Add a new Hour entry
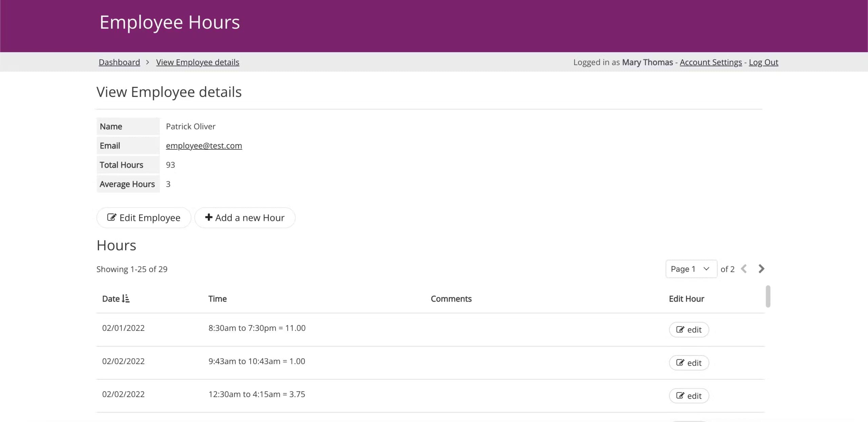This screenshot has width=868, height=422. coord(245,218)
